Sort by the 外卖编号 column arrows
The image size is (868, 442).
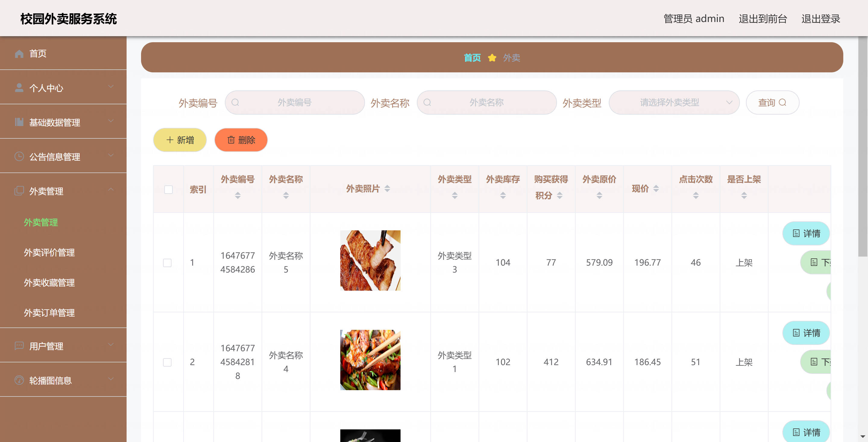pos(238,195)
